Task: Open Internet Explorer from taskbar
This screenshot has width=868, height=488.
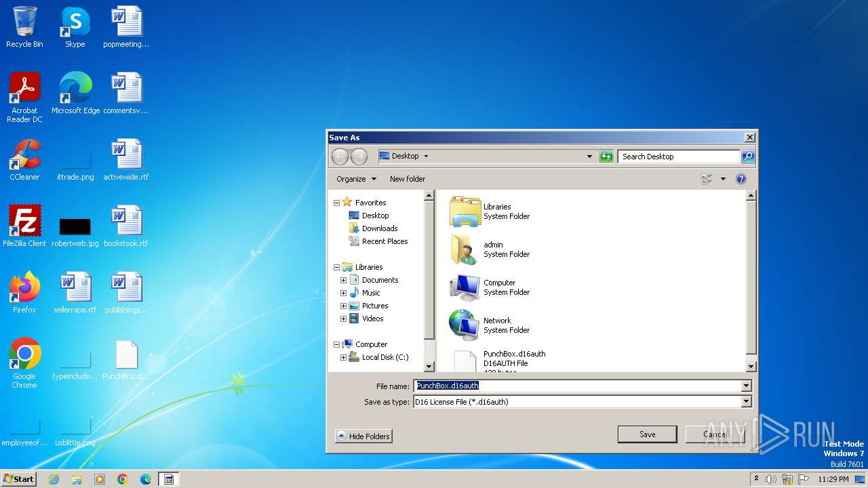Action: coord(54,479)
